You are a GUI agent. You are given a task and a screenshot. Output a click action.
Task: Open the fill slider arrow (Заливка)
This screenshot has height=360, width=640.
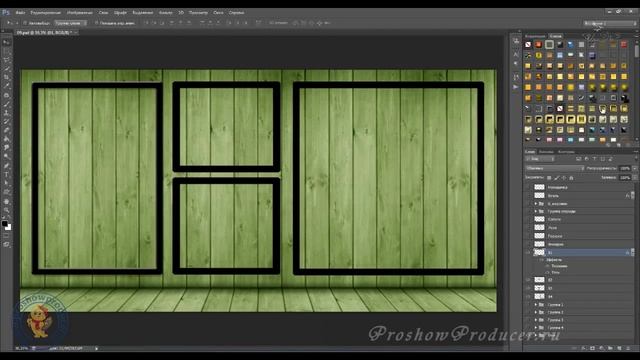(634, 178)
